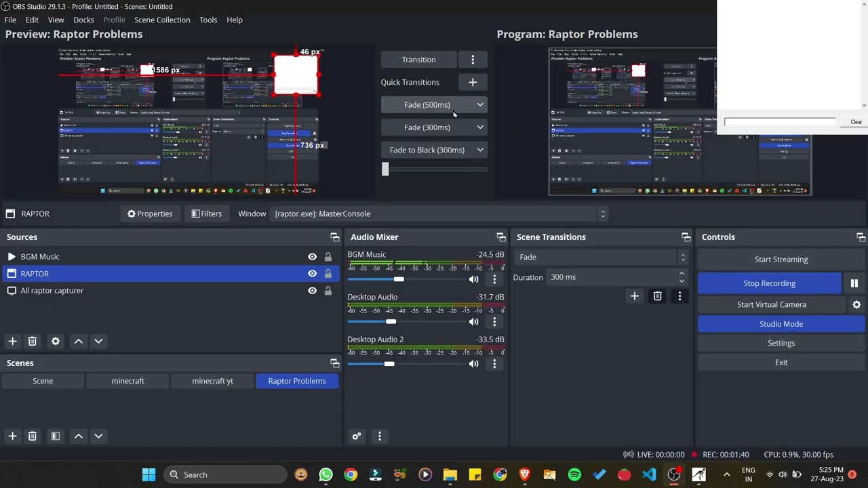The height and width of the screenshot is (488, 868).
Task: Open the Edit menu
Action: pos(32,20)
